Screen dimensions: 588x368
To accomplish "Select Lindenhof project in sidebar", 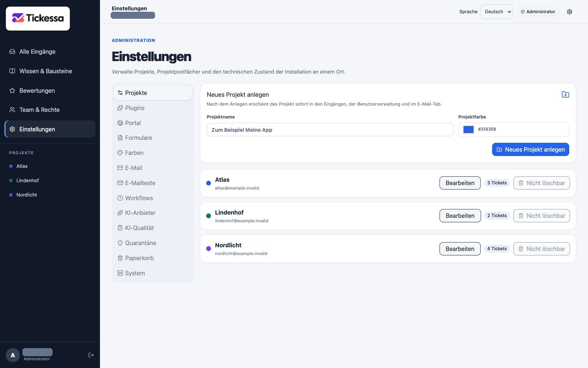I will 50,180.
